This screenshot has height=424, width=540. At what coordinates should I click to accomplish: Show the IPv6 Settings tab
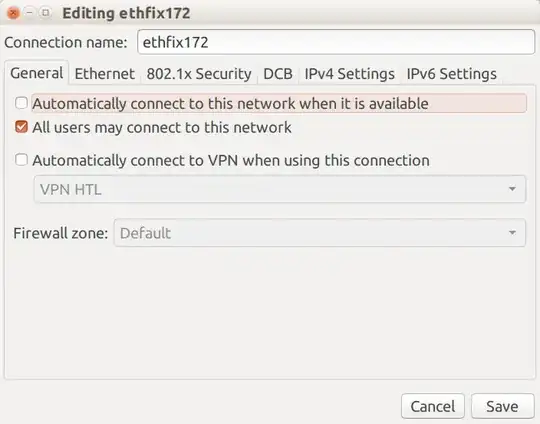click(x=451, y=74)
